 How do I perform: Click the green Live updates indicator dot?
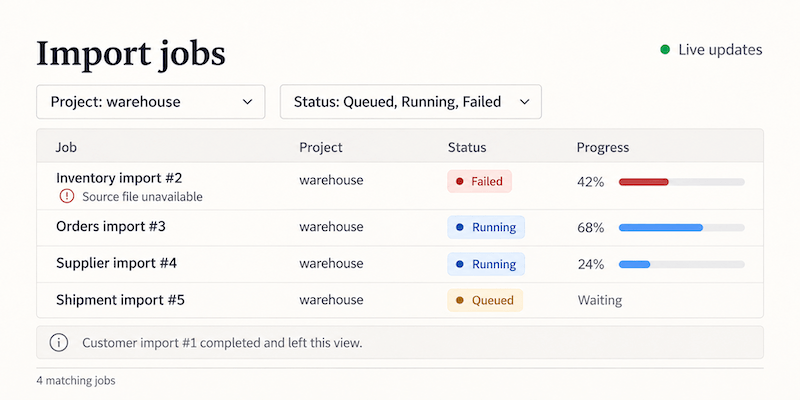tap(665, 49)
